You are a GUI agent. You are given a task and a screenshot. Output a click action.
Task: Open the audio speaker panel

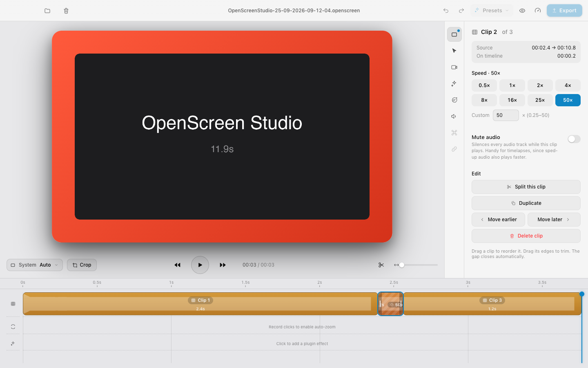454,116
